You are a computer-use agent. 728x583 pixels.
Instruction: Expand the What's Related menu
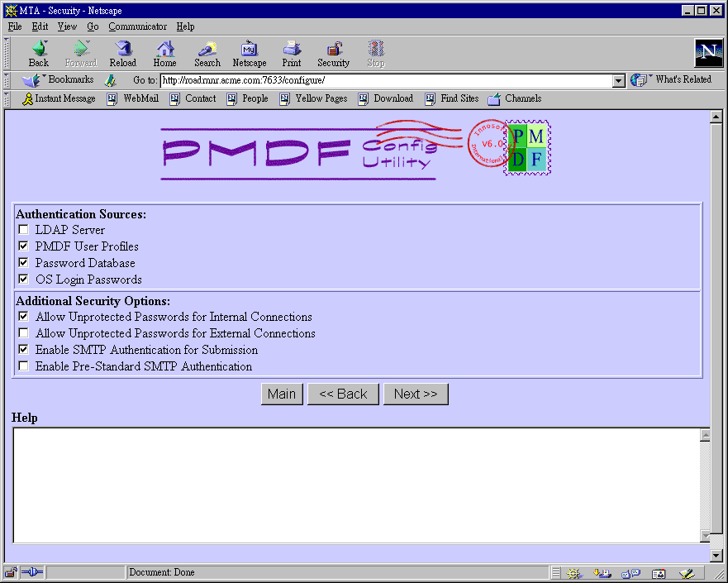673,80
